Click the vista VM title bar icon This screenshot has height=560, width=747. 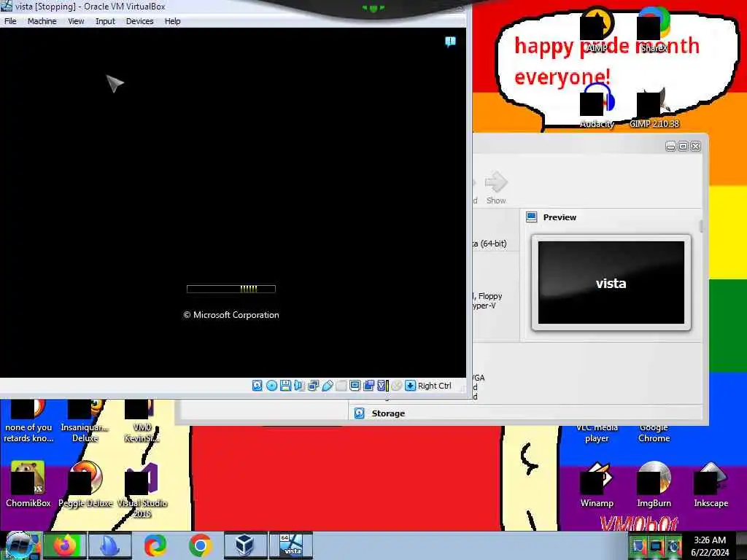tap(6, 6)
